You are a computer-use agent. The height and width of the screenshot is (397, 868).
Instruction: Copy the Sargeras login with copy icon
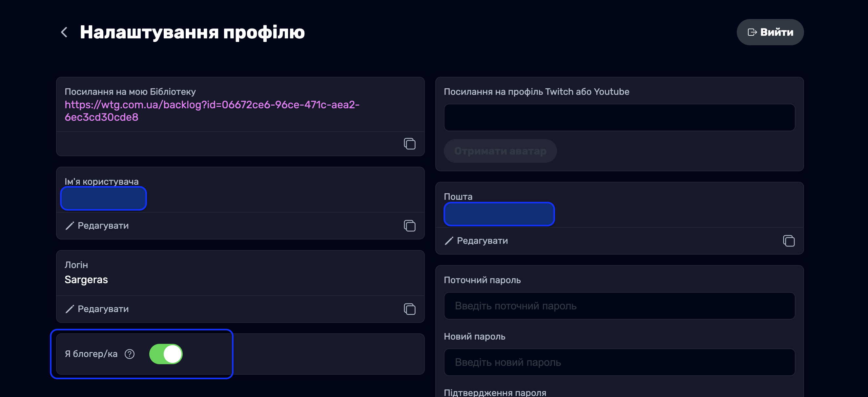pyautogui.click(x=409, y=309)
